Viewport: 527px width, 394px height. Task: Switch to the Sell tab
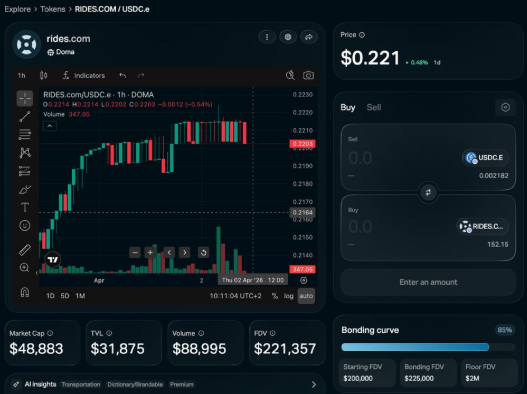point(374,108)
